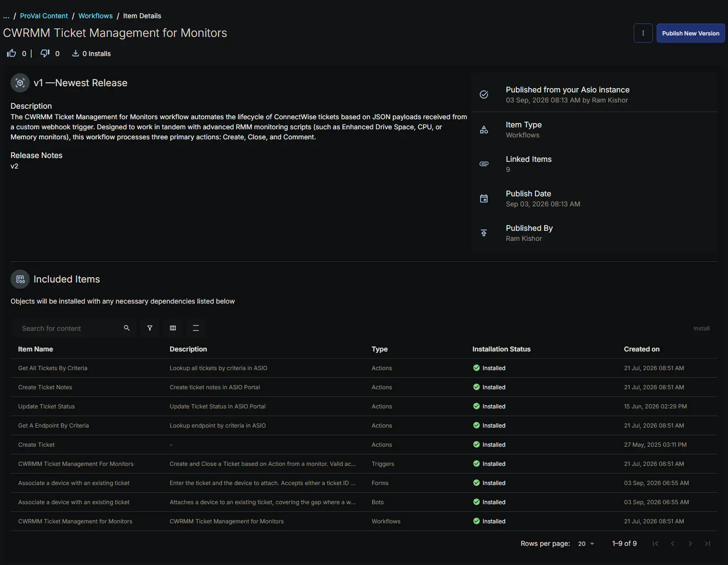The height and width of the screenshot is (565, 728).
Task: Open the filter funnel icon
Action: [x=150, y=328]
